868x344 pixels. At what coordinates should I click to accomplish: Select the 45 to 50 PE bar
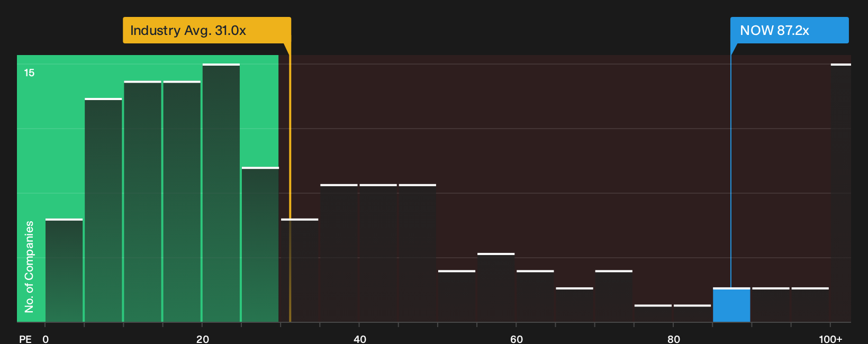pos(418,253)
